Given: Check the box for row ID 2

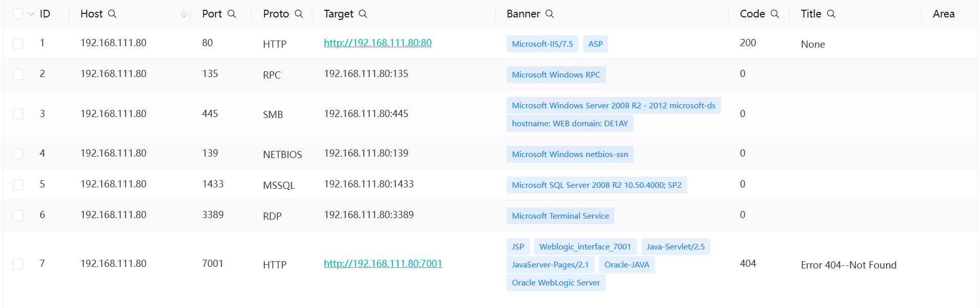Looking at the screenshot, I should pyautogui.click(x=17, y=74).
